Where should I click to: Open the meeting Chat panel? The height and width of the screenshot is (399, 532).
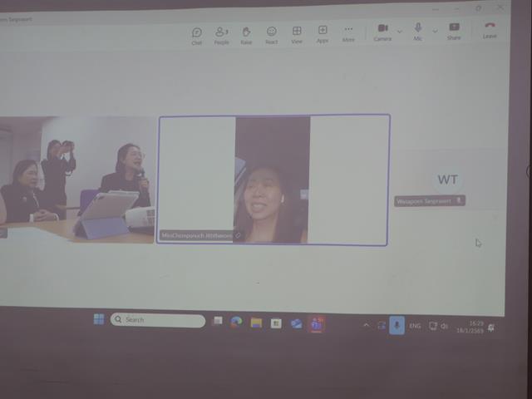click(197, 35)
